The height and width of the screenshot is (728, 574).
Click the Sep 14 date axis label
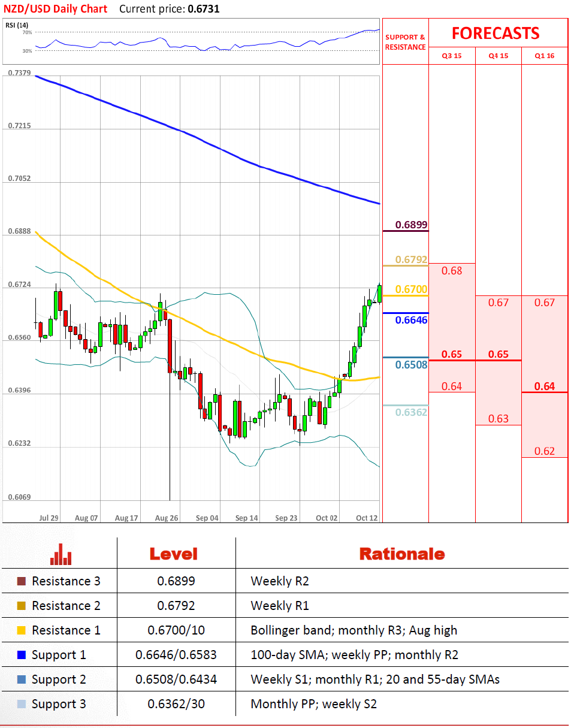[246, 518]
